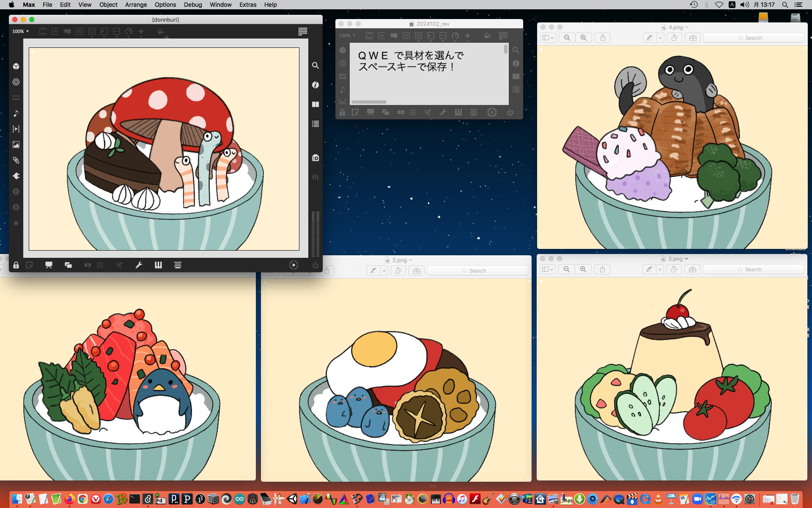Open the Arrange menu
This screenshot has width=812, height=508.
pos(136,5)
